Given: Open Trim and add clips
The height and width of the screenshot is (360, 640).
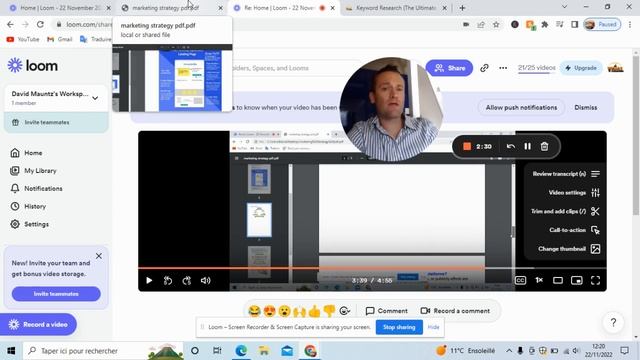Looking at the screenshot, I should (565, 211).
